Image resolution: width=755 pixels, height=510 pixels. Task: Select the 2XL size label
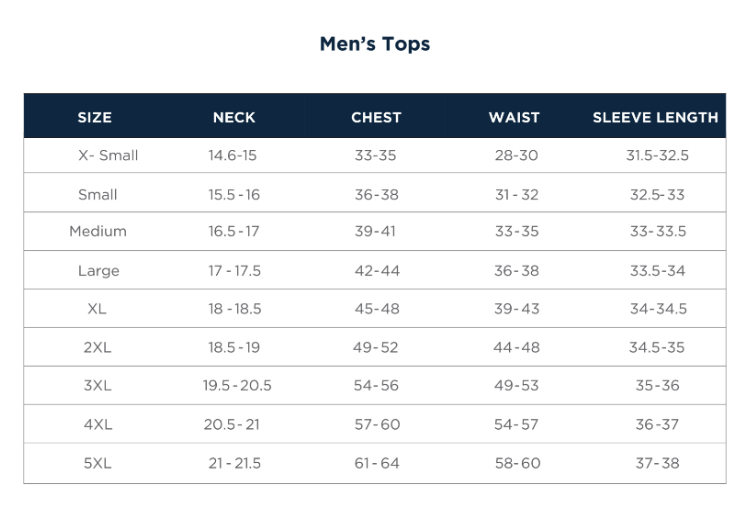[98, 348]
